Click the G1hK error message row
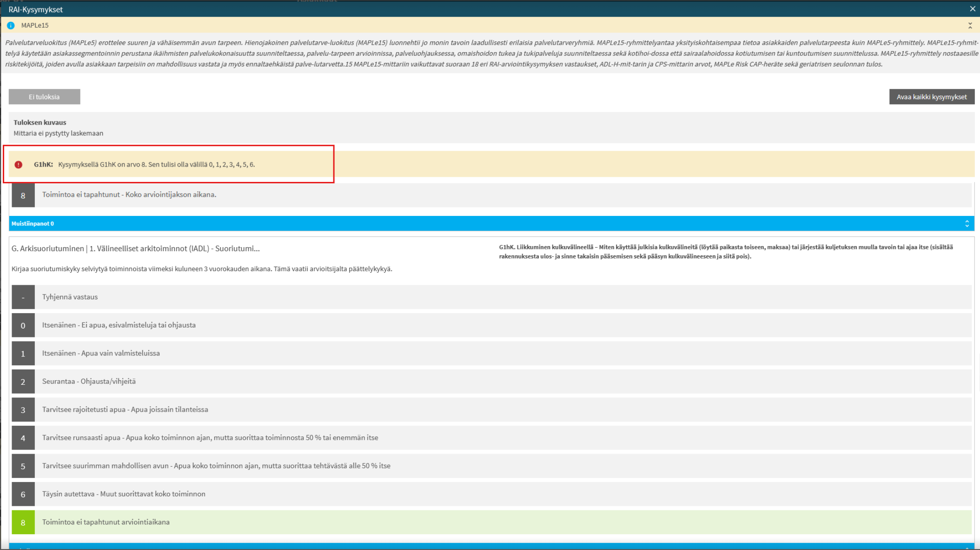This screenshot has width=980, height=550. (156, 165)
